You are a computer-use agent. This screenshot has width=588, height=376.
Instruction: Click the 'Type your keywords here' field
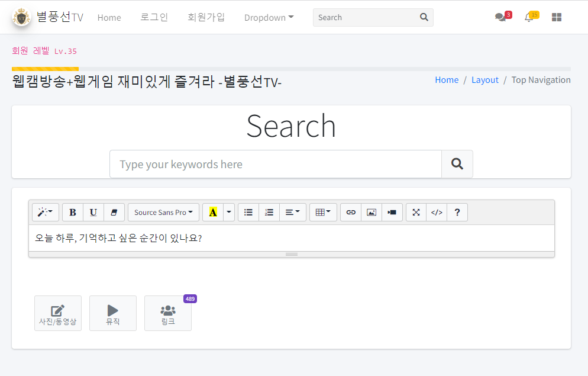click(x=276, y=164)
